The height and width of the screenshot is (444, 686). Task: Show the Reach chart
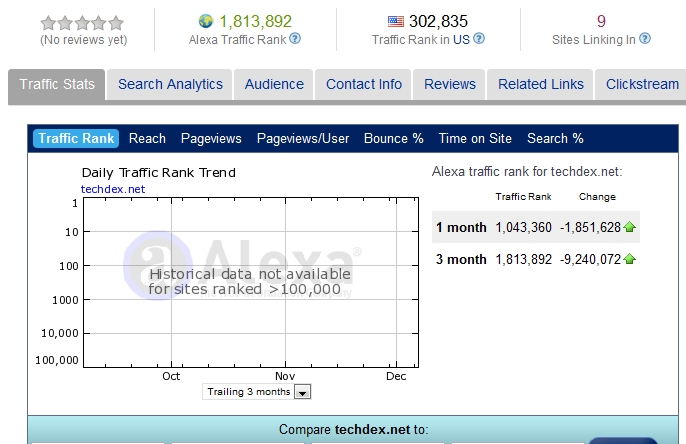pos(147,138)
